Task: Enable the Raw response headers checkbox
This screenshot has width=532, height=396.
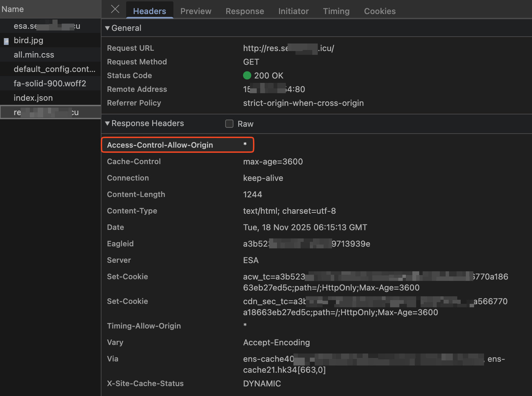Action: click(229, 124)
